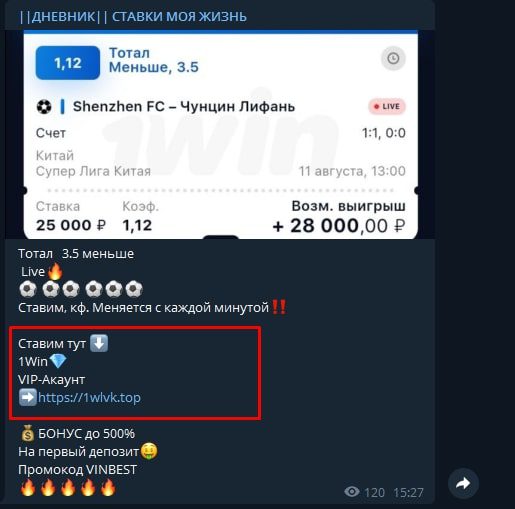Click the money bag emoji before БОНУС
Image resolution: width=515 pixels, height=509 pixels.
(27, 433)
